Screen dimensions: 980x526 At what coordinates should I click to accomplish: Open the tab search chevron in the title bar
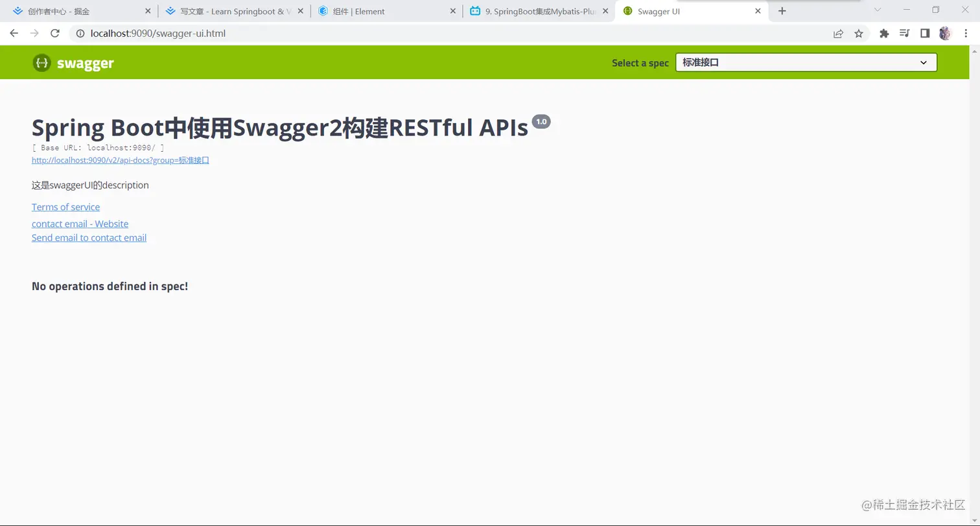click(878, 10)
